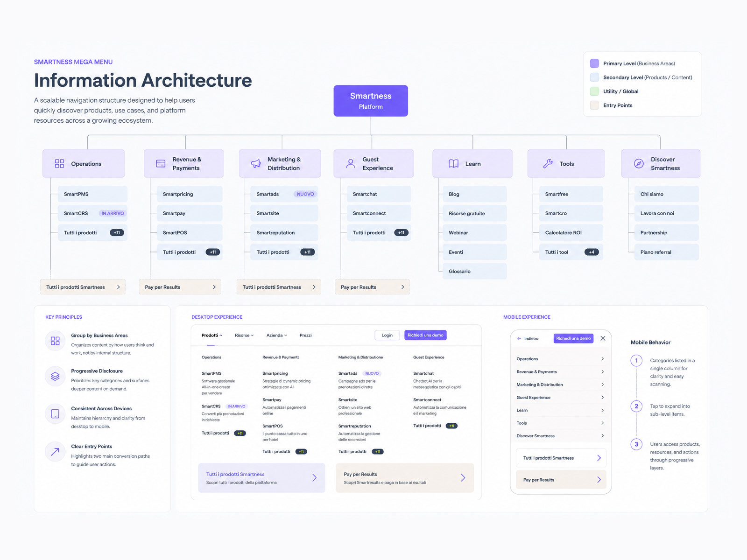The height and width of the screenshot is (560, 747).
Task: Click the Consistent Across Devices tablet icon
Action: [x=55, y=414]
